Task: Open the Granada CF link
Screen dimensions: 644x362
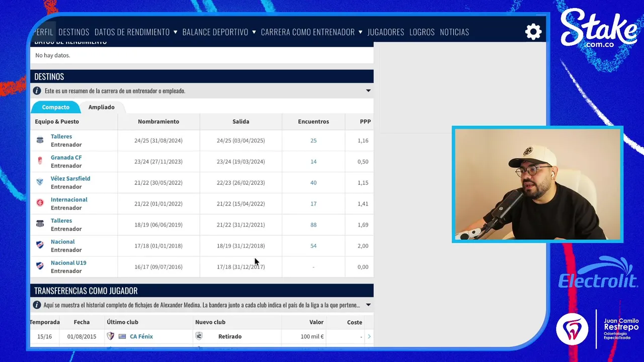Action: [66, 157]
